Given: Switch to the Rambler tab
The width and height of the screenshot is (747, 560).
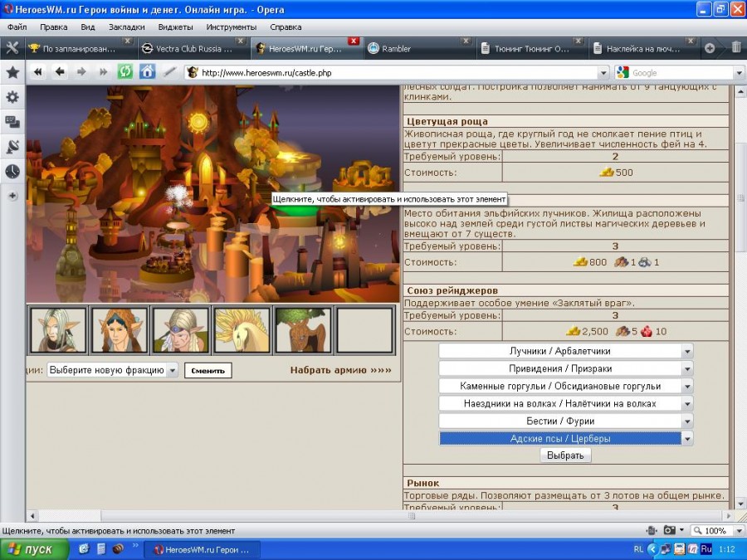Looking at the screenshot, I should [x=419, y=49].
